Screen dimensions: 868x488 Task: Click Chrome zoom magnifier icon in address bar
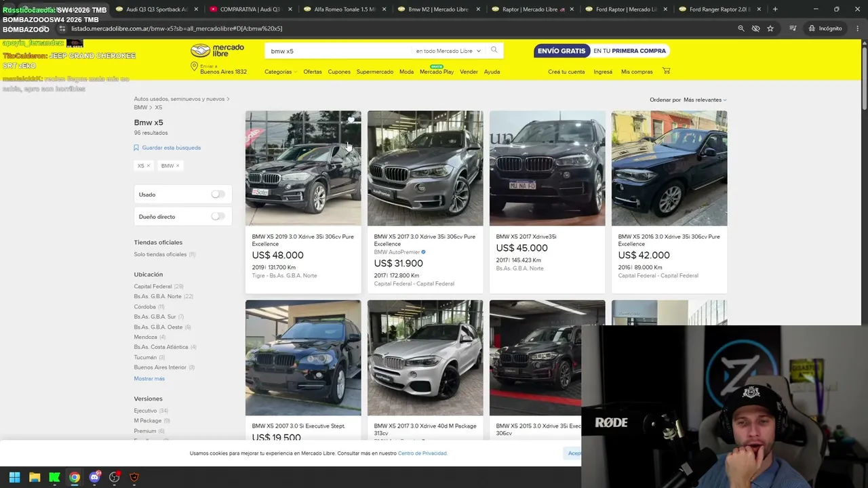(741, 28)
